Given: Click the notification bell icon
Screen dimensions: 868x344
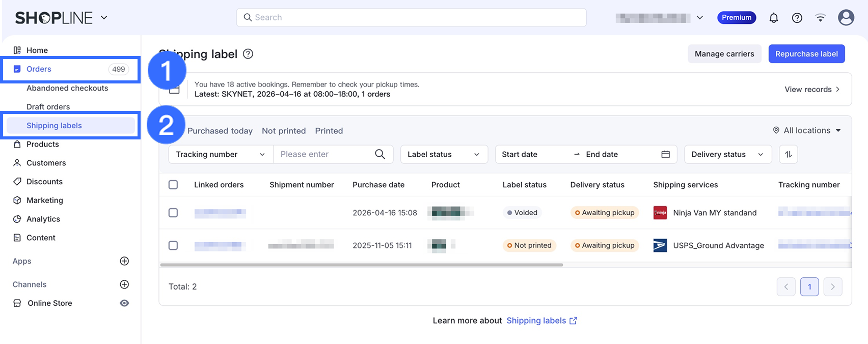Looking at the screenshot, I should coord(773,18).
